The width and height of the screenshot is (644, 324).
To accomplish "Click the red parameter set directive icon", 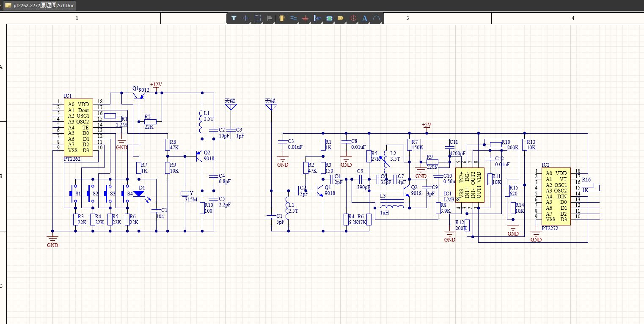I will [x=353, y=18].
